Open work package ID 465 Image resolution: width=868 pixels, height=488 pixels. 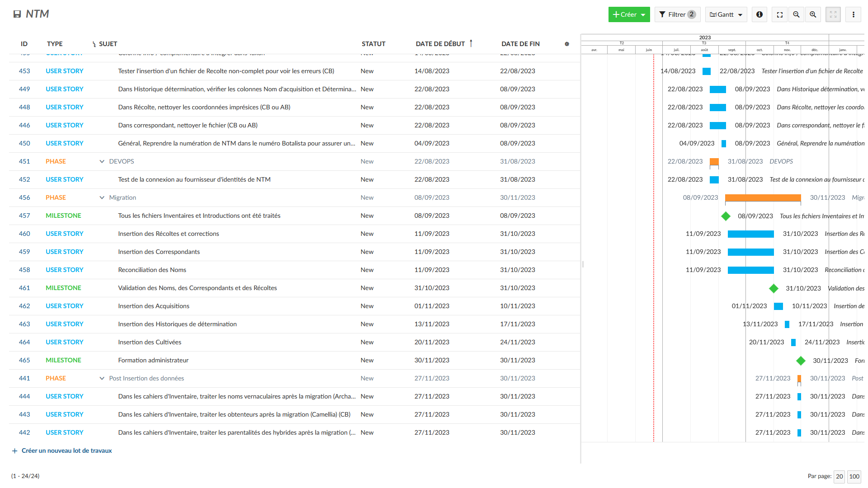click(24, 360)
